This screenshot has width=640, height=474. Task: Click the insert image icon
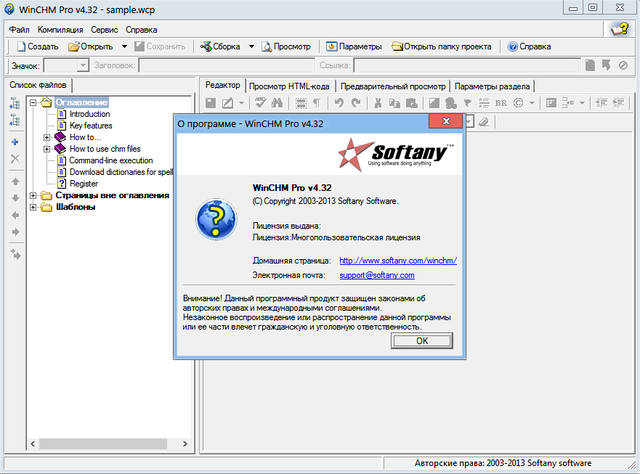click(434, 103)
